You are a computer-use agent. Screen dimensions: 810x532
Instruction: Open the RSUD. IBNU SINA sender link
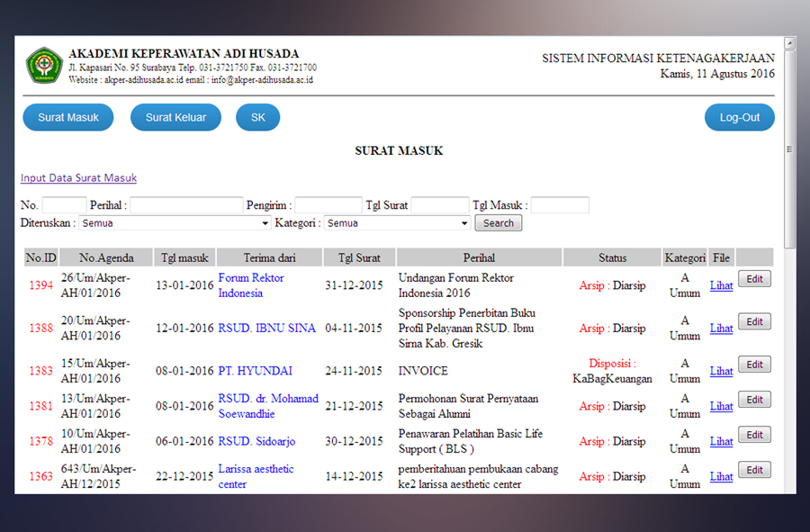pos(266,329)
